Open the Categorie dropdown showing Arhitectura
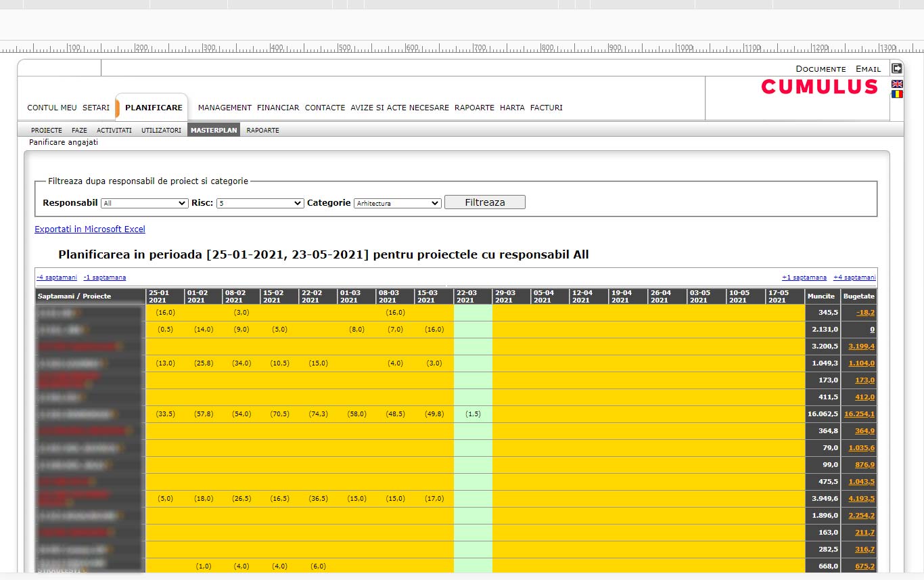Viewport: 924px width, 580px height. (x=398, y=203)
